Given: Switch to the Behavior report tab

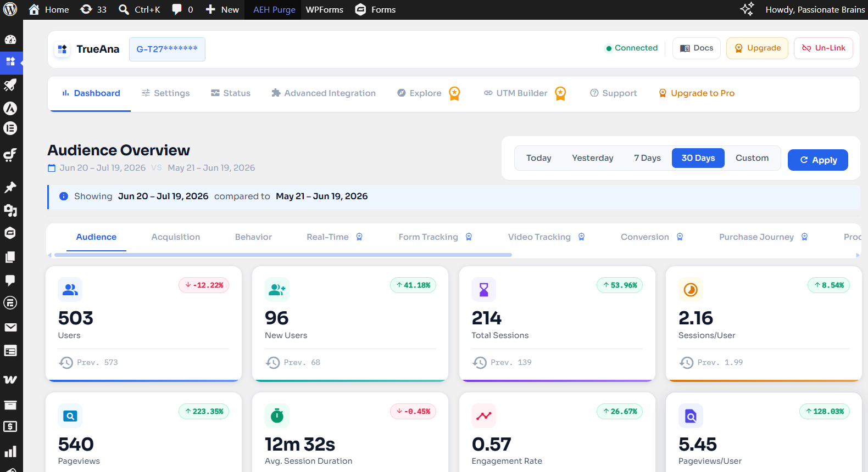Looking at the screenshot, I should point(253,237).
